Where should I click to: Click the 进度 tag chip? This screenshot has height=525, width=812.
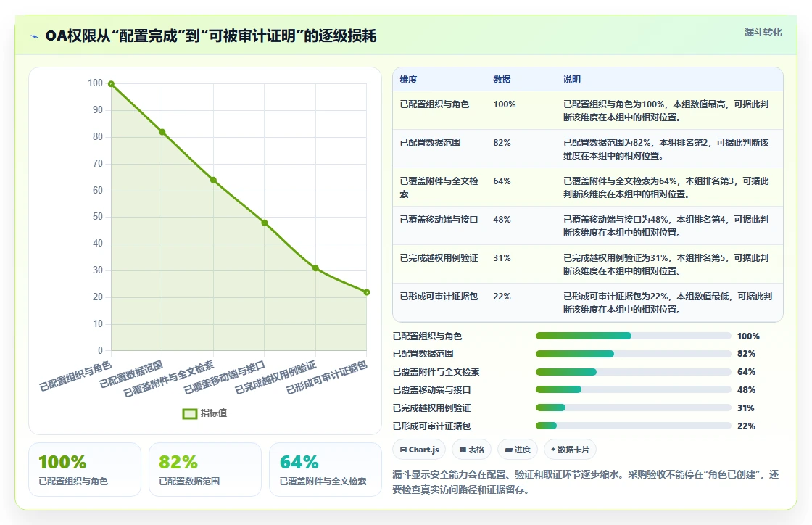click(518, 450)
